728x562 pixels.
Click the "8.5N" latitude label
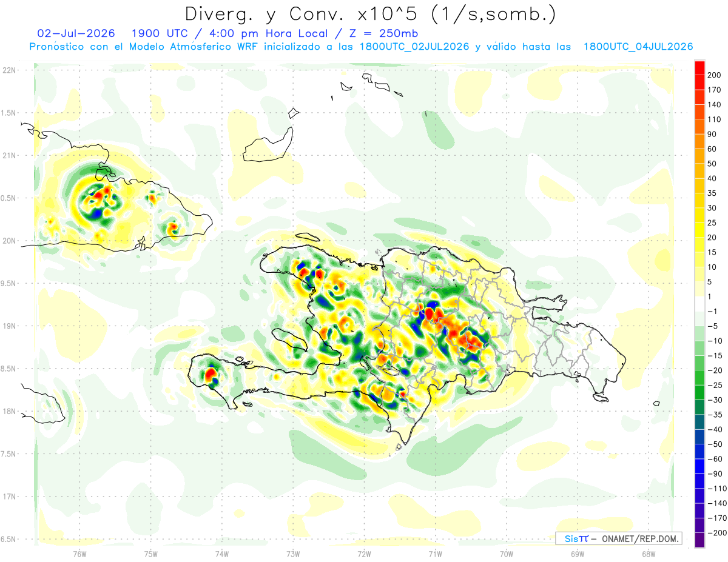click(x=9, y=369)
